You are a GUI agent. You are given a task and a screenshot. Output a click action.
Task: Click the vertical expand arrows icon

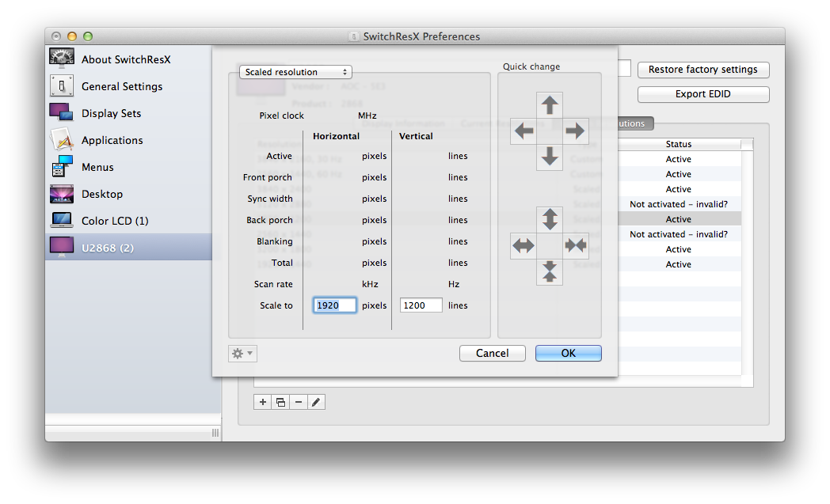pyautogui.click(x=550, y=219)
